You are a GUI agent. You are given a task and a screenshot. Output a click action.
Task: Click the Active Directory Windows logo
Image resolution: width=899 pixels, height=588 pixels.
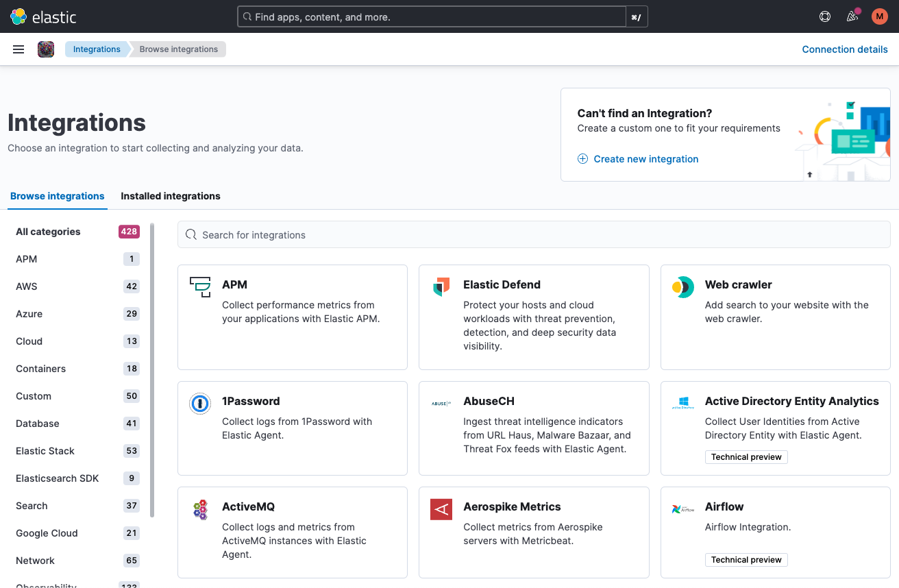tap(682, 404)
